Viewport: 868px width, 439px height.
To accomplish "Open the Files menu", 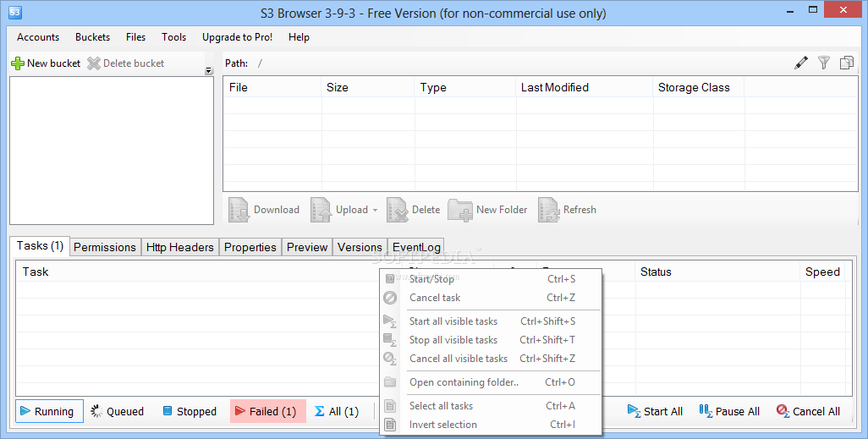I will click(x=135, y=37).
